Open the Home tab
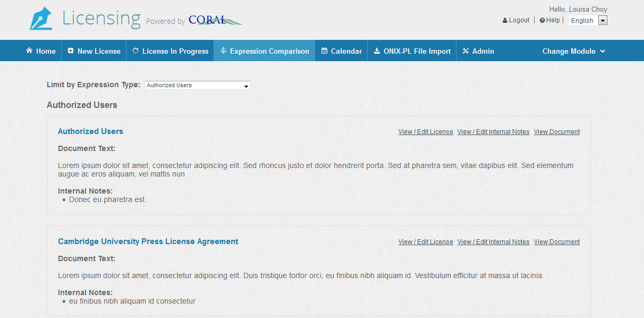Screen dimensions: 644x318 [41, 51]
